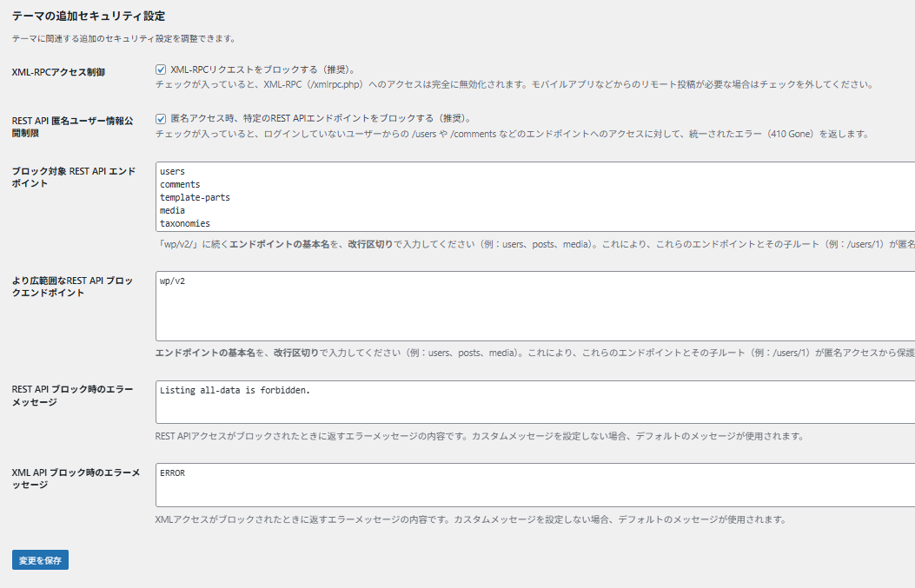Click the XML-RPCアクセス制御 row label

[x=58, y=72]
